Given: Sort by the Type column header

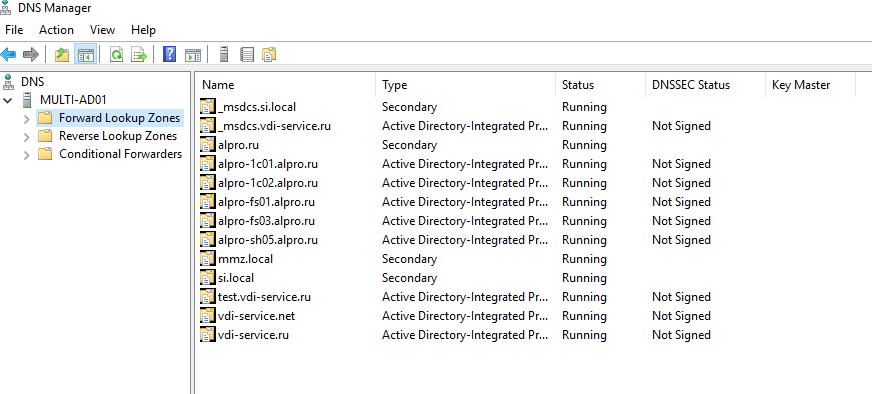Looking at the screenshot, I should pos(465,85).
